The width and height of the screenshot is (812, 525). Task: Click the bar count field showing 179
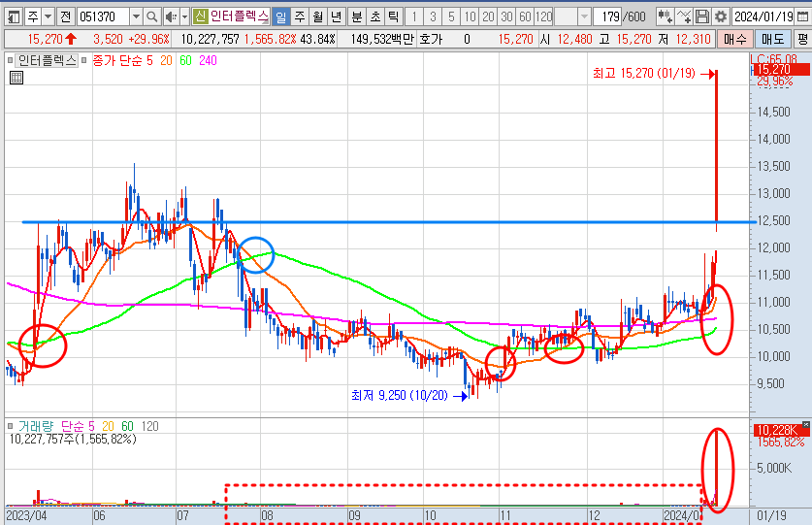coord(607,17)
